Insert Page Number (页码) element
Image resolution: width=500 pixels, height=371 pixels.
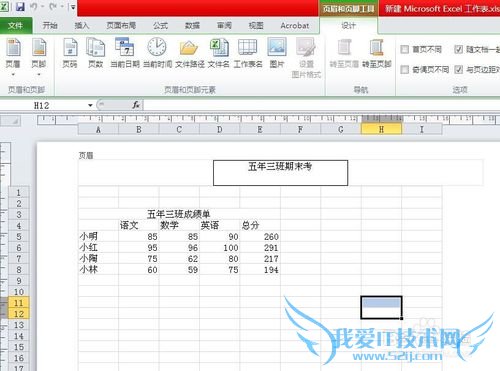tap(70, 53)
